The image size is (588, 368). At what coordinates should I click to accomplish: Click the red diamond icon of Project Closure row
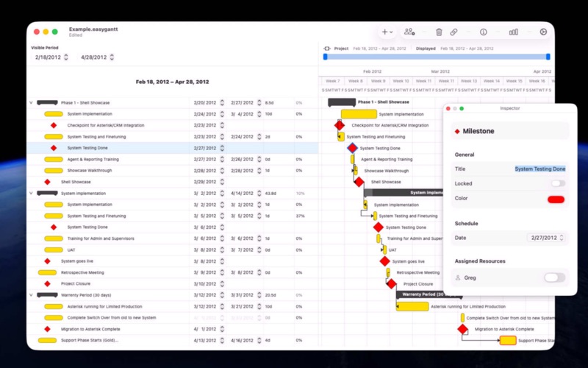(x=47, y=284)
